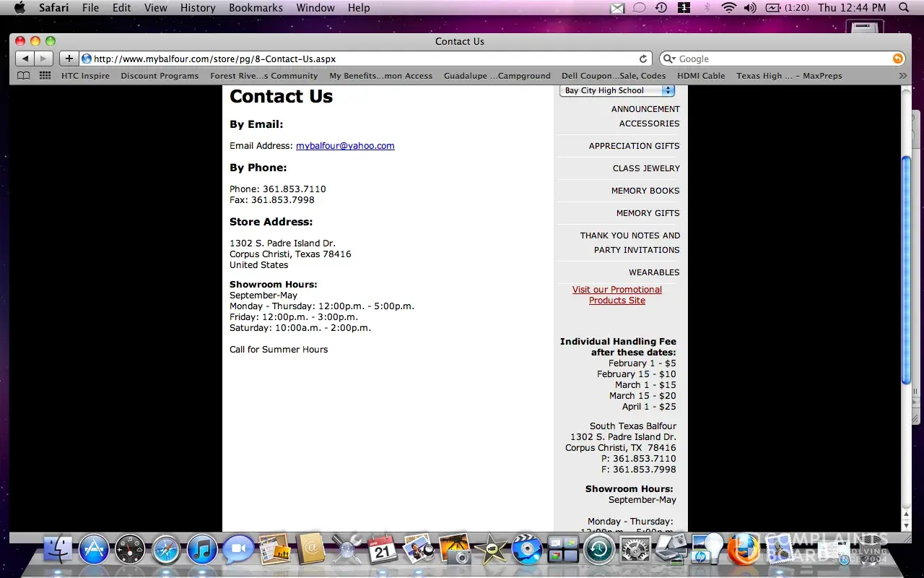The image size is (924, 578).
Task: Open Firefox from the dock
Action: point(742,551)
